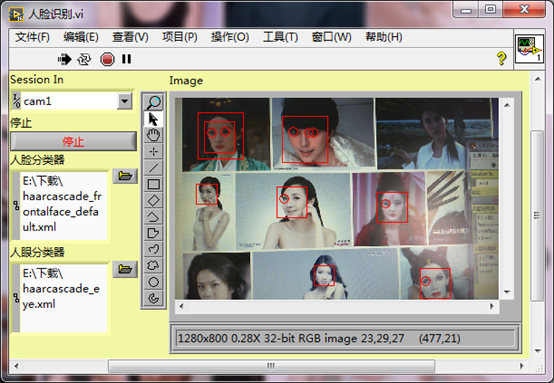Image resolution: width=554 pixels, height=383 pixels.
Task: Click the Abort Execution stop button
Action: pos(107,59)
